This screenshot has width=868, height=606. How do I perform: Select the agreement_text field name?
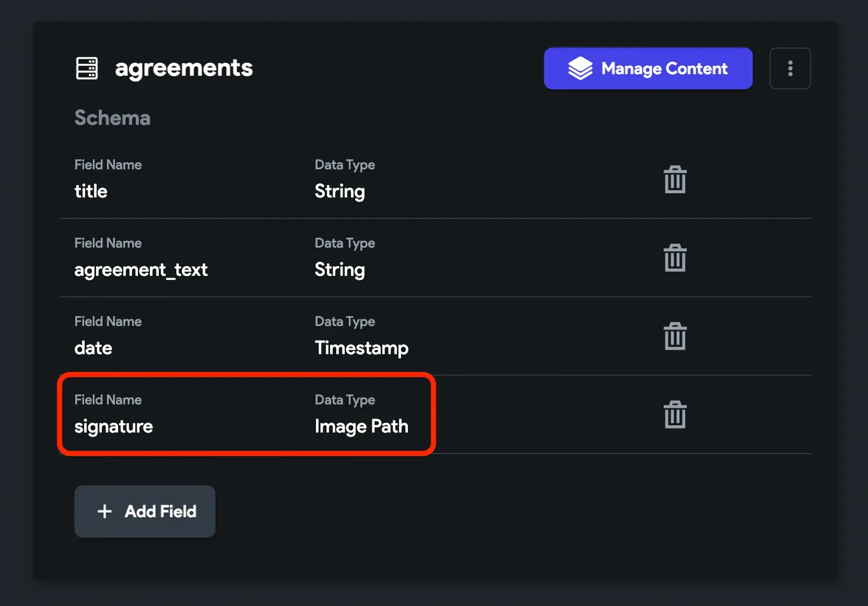click(x=141, y=270)
